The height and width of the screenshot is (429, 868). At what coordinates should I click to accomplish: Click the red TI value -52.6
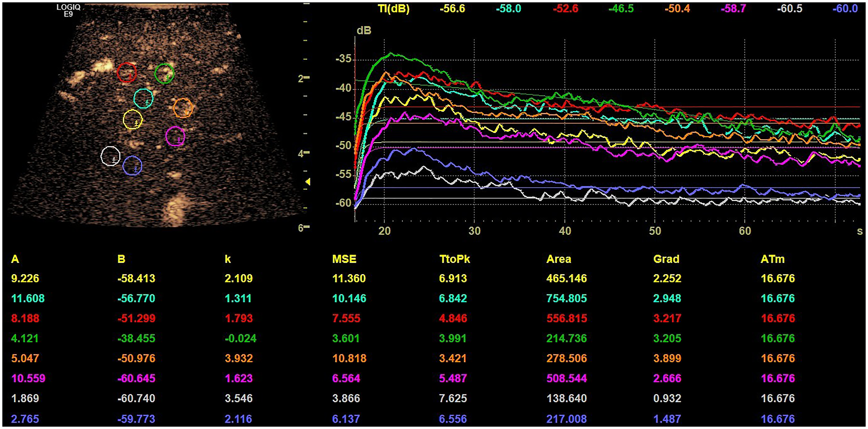(x=565, y=9)
